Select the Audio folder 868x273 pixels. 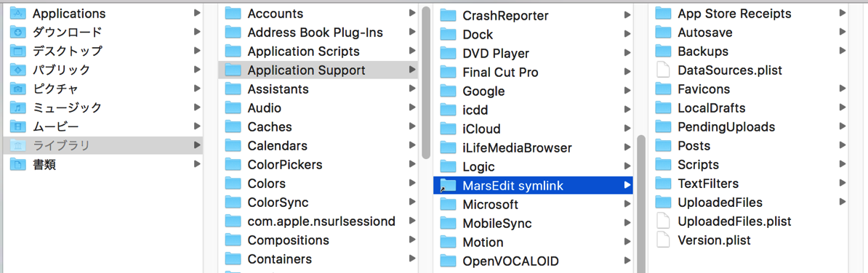click(x=318, y=107)
